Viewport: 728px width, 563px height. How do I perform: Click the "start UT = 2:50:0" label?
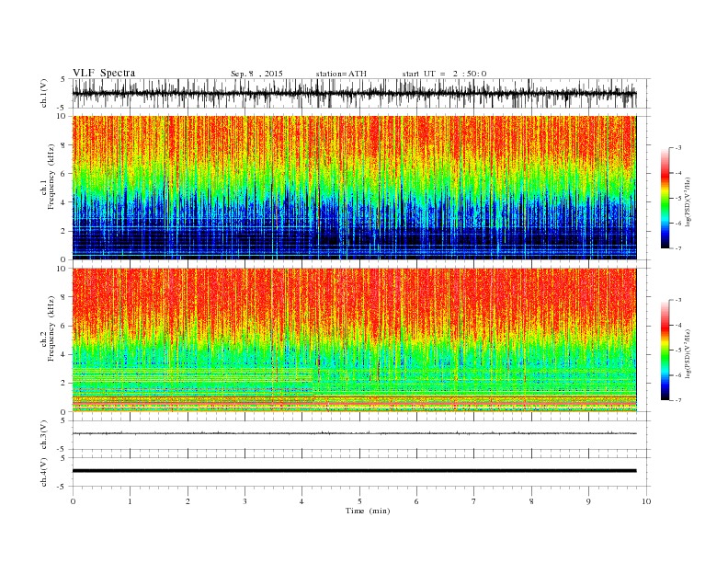tap(444, 74)
